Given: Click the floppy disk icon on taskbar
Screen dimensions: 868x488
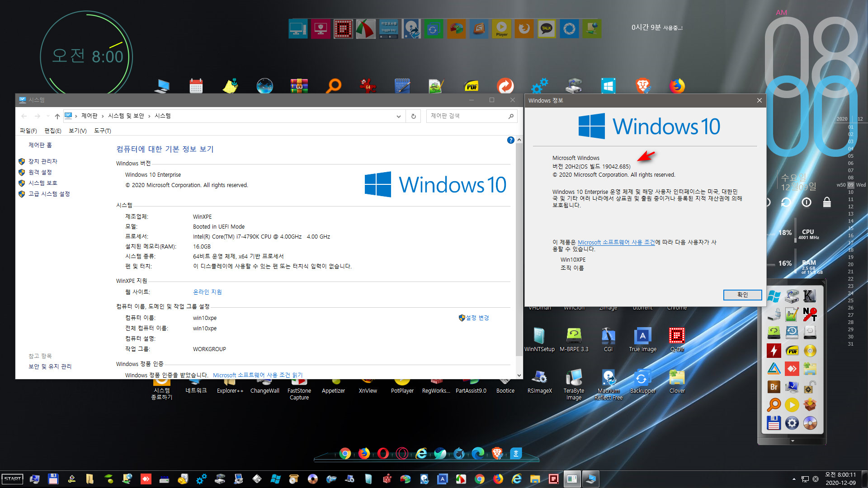Looking at the screenshot, I should click(x=53, y=479).
